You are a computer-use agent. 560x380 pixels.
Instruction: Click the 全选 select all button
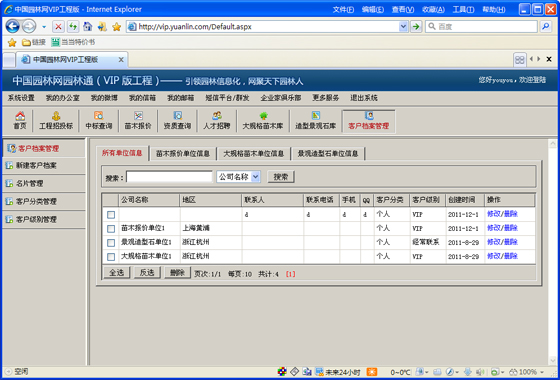(x=116, y=272)
